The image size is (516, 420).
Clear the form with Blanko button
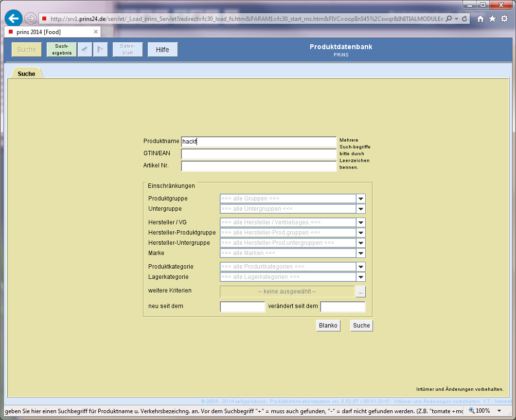click(328, 326)
